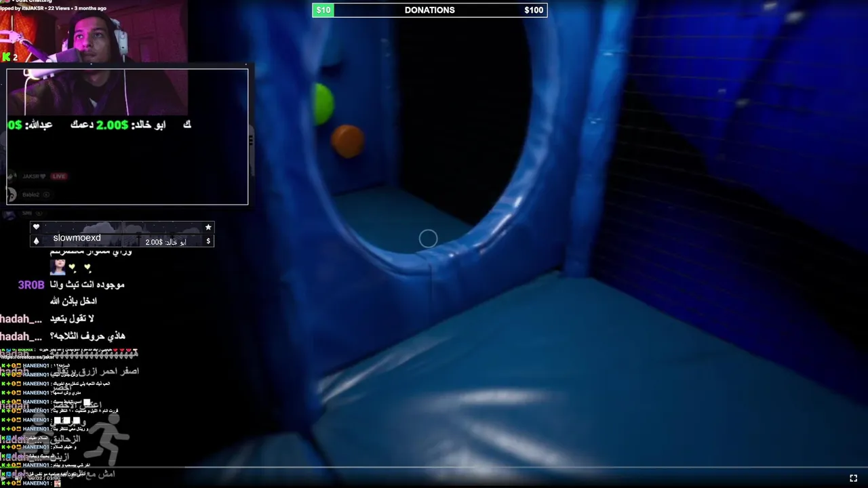
Task: Click the chat message ادخل بإذن الله
Action: pos(73,301)
